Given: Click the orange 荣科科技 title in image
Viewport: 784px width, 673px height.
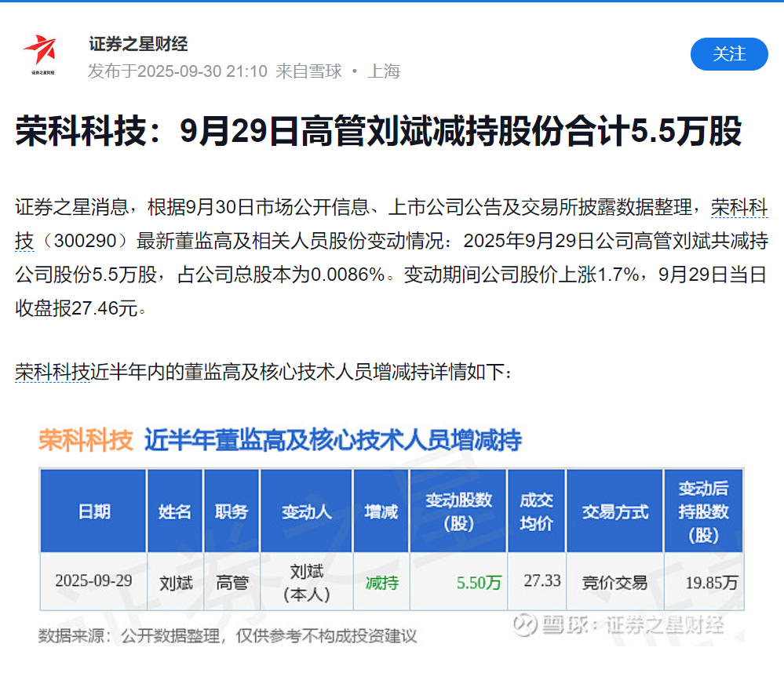Looking at the screenshot, I should pos(86,440).
